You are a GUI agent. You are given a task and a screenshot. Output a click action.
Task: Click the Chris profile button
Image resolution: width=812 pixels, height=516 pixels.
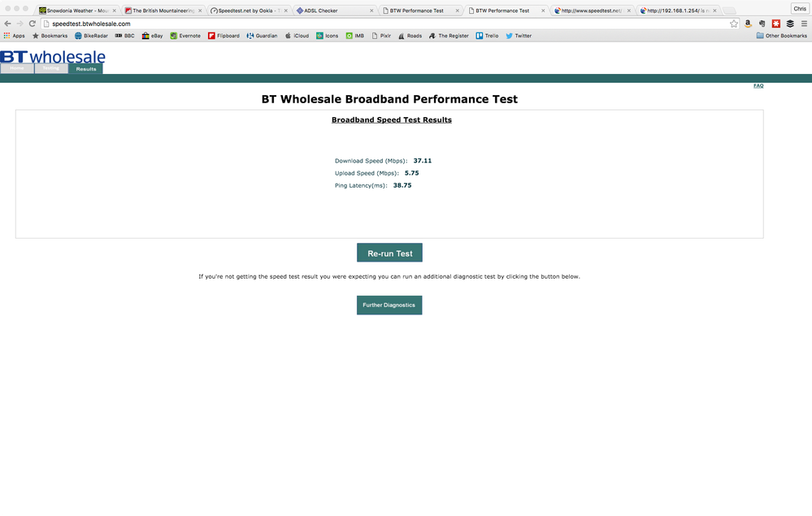point(800,9)
